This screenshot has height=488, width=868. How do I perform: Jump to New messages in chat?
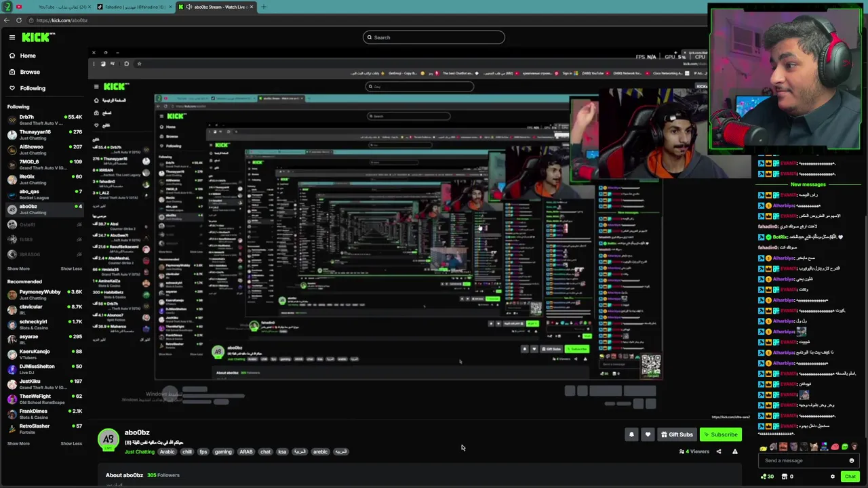click(808, 184)
